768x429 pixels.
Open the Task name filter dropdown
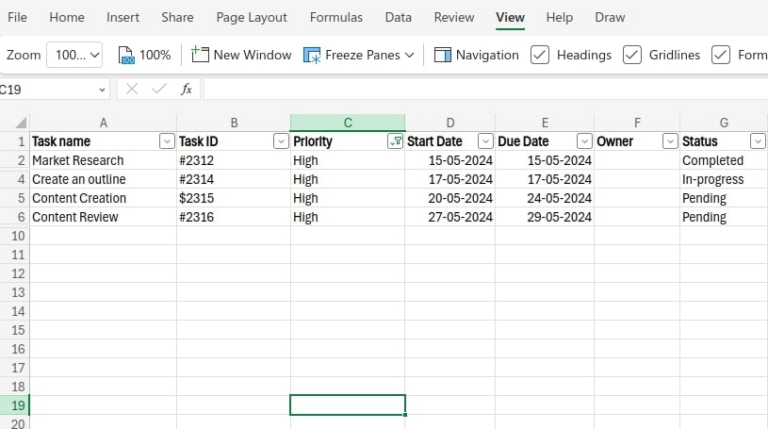pos(167,142)
